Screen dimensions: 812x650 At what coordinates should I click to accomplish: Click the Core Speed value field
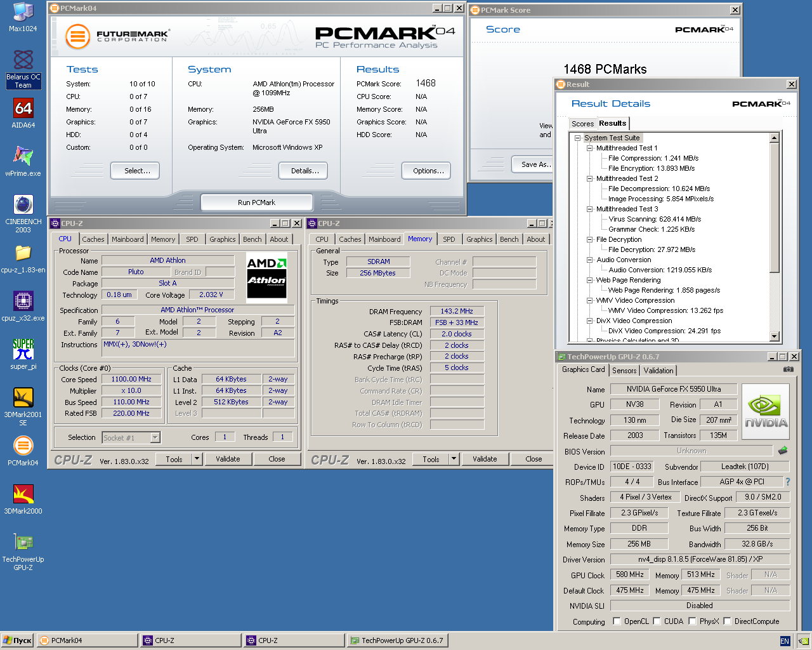pyautogui.click(x=131, y=379)
